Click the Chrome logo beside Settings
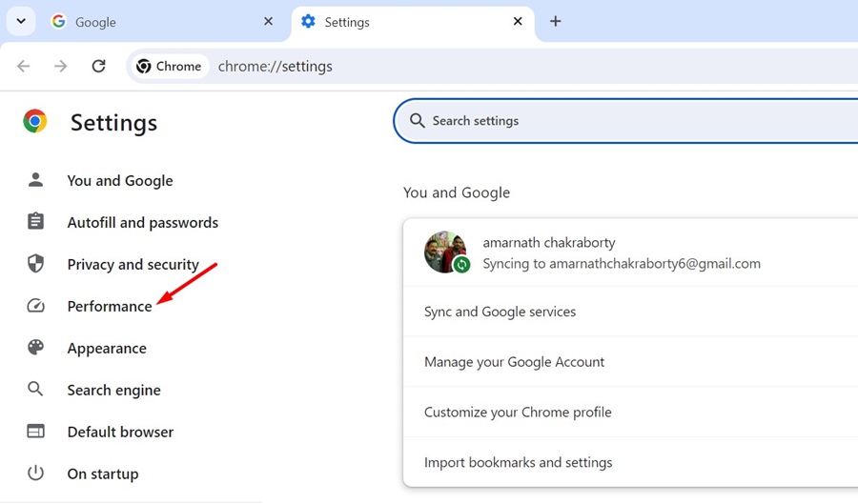The width and height of the screenshot is (858, 504). pos(35,121)
